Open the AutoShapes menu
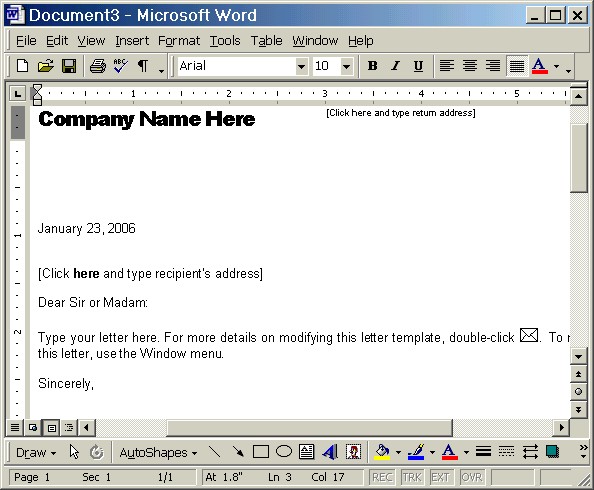Screen dimensions: 594x490 coord(158,452)
